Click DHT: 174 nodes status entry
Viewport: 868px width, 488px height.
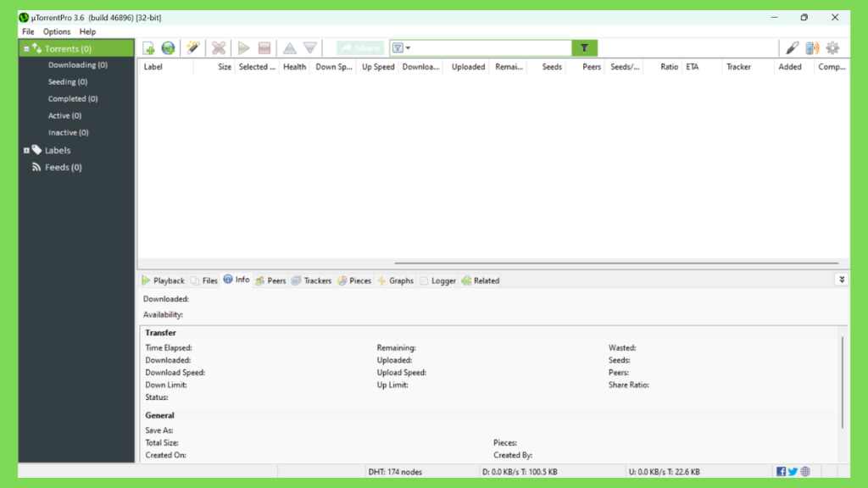tap(395, 472)
